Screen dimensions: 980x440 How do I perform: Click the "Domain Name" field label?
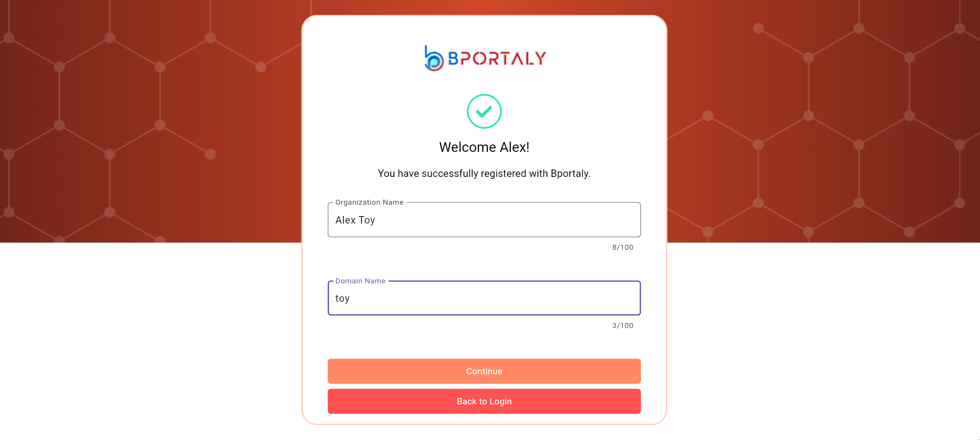pyautogui.click(x=360, y=281)
